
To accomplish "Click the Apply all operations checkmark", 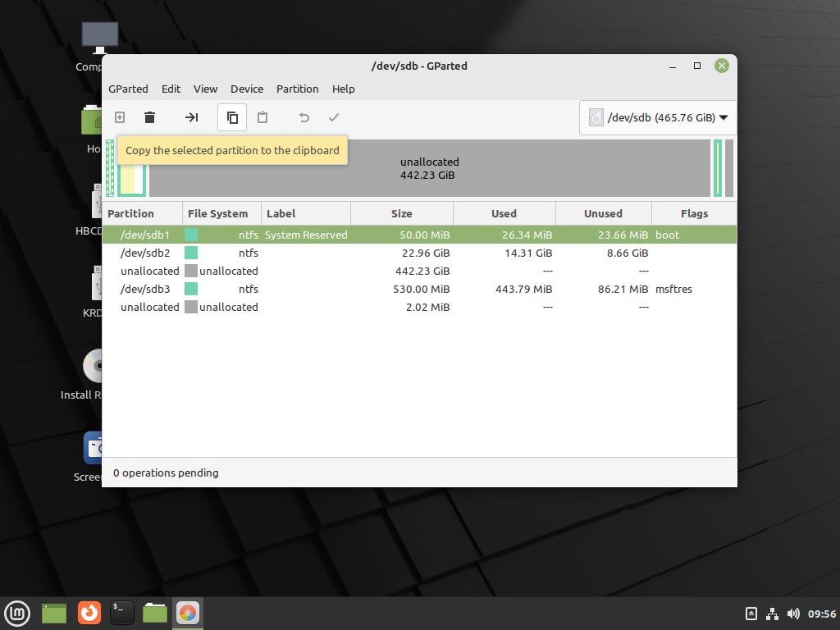I will (334, 117).
